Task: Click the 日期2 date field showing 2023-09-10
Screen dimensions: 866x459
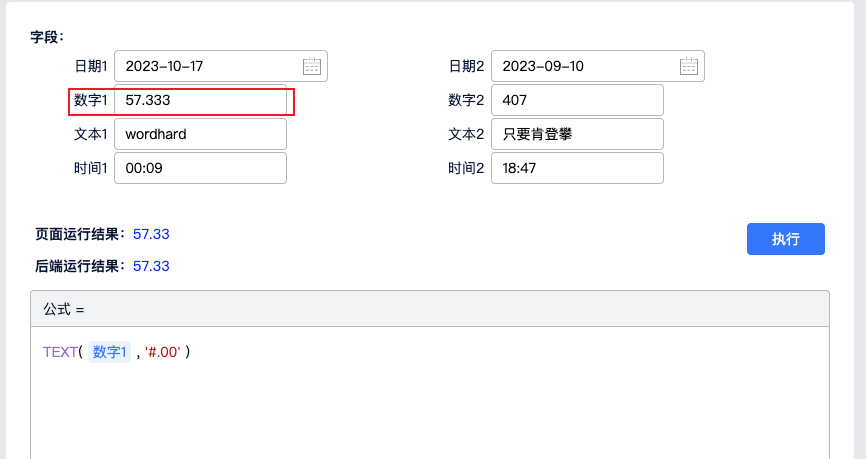Action: [585, 66]
